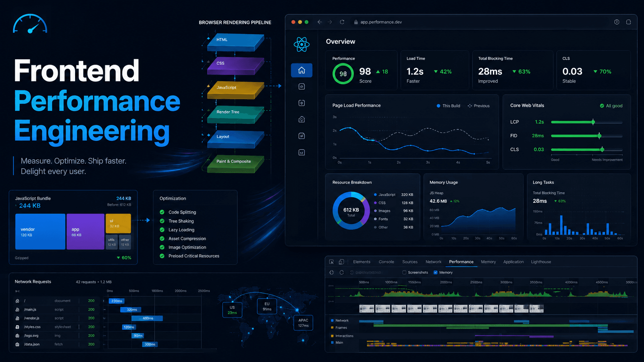644x362 pixels.
Task: Click the Lazy Loading green check
Action: tap(162, 230)
